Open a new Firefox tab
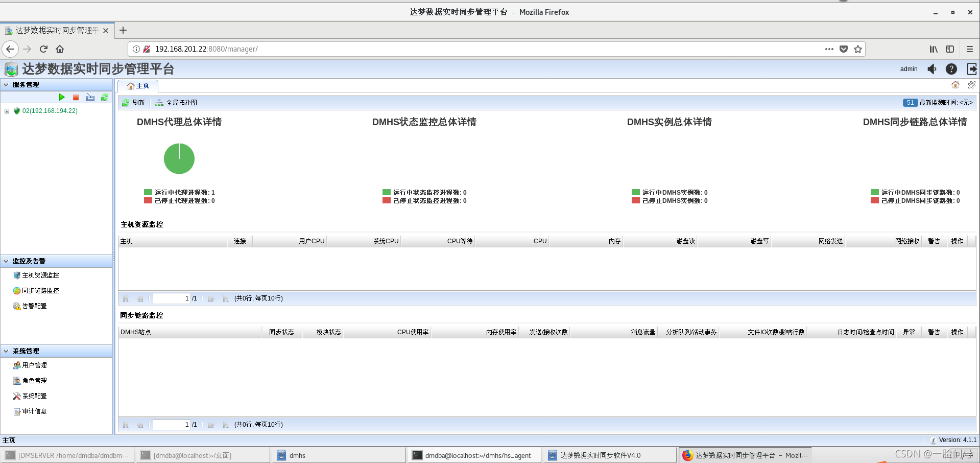Screen dimensions: 980x463 click(x=123, y=30)
